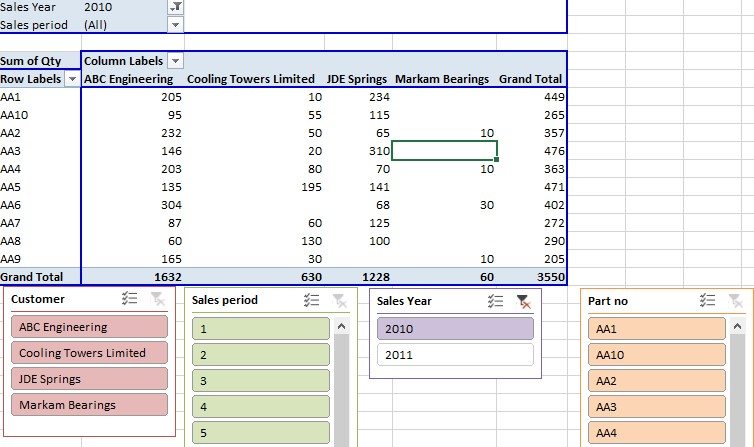Select 2011 in Sales Year slicer
This screenshot has height=447, width=754.
pyautogui.click(x=455, y=355)
